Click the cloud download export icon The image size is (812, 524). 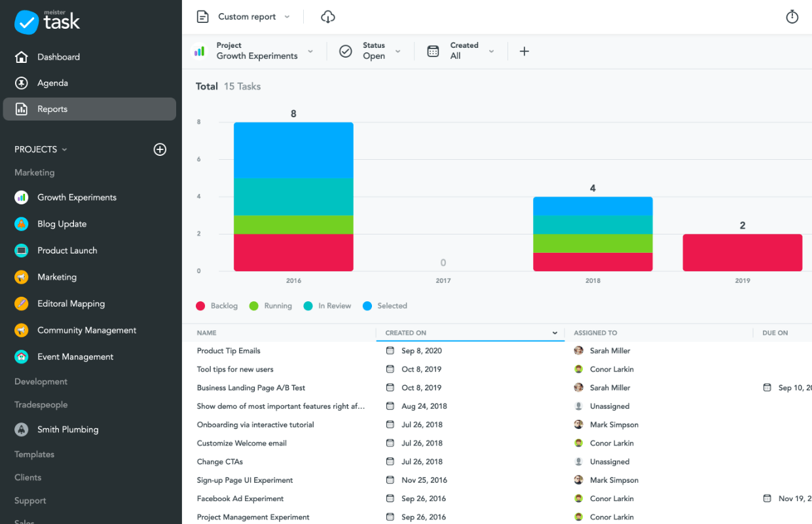328,17
